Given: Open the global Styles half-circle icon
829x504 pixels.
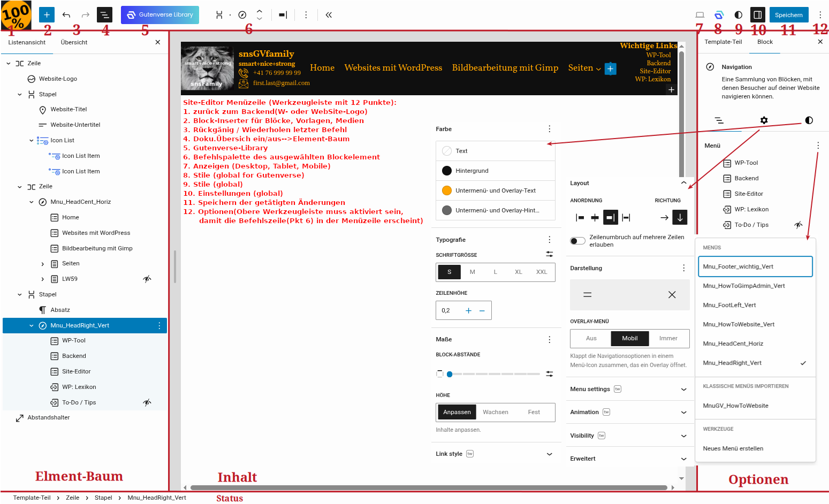Looking at the screenshot, I should click(739, 15).
